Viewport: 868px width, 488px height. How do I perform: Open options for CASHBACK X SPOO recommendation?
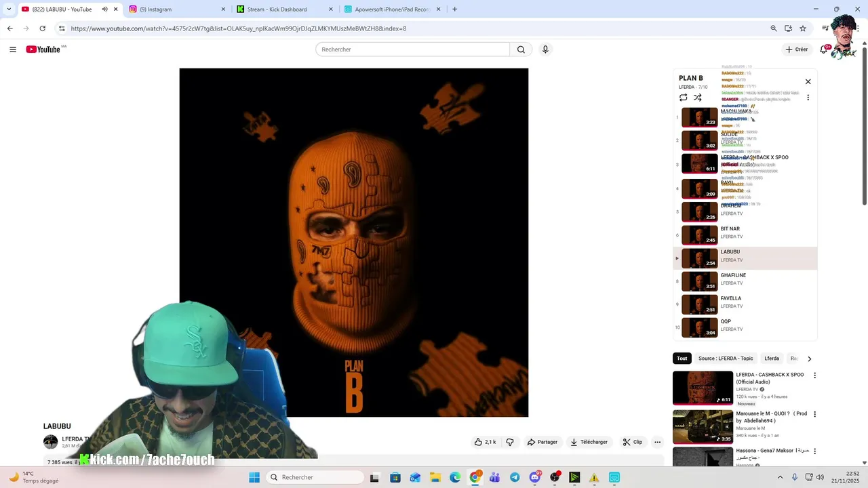click(815, 375)
